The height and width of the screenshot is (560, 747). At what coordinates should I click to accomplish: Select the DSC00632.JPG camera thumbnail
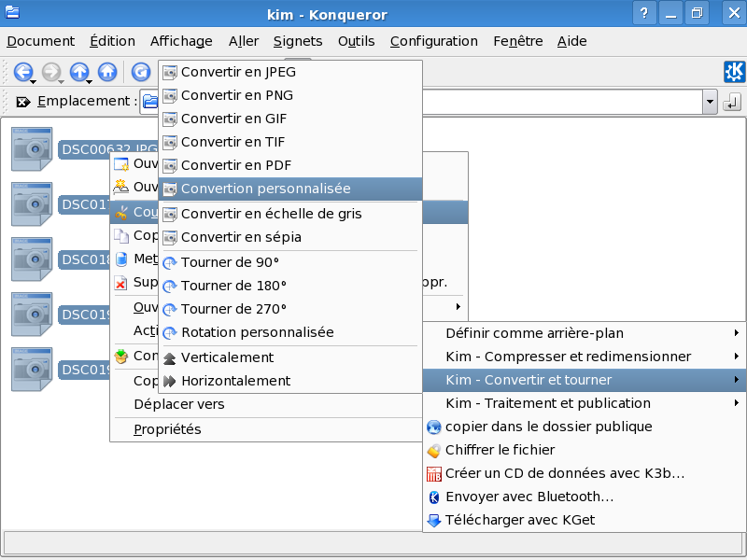(x=32, y=148)
